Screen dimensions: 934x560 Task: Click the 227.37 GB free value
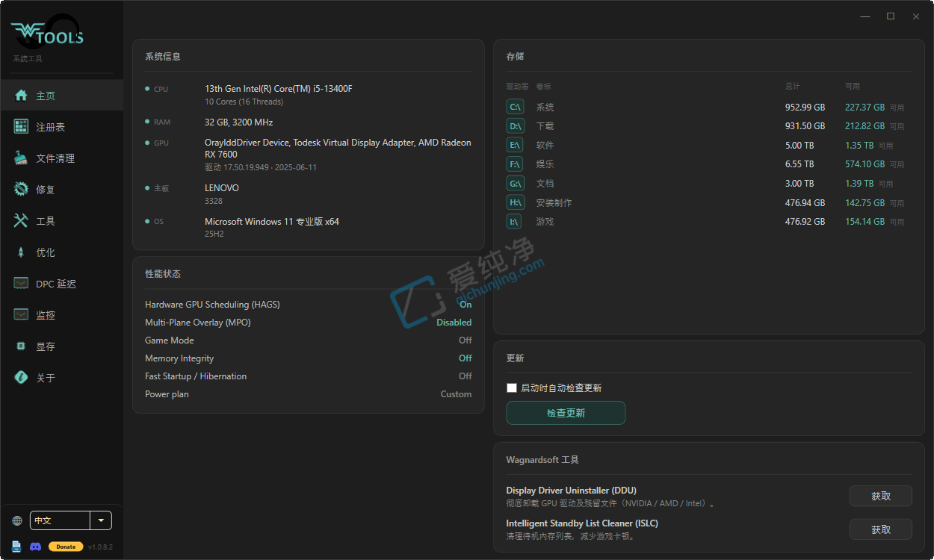coord(865,108)
